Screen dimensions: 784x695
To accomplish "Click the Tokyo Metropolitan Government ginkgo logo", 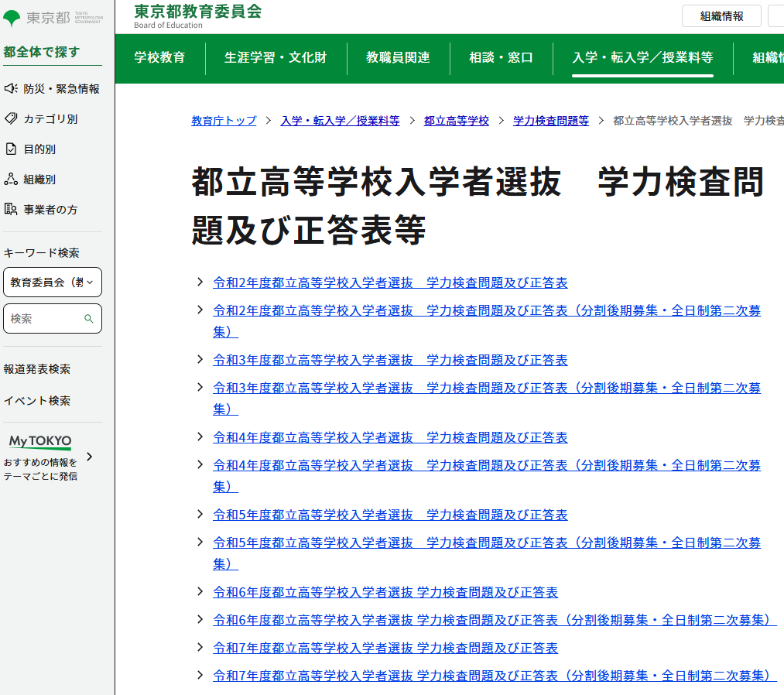I will click(x=12, y=18).
